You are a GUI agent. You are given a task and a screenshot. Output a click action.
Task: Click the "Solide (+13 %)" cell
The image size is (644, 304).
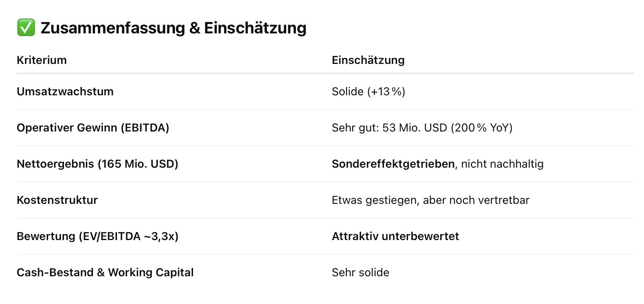pos(368,91)
